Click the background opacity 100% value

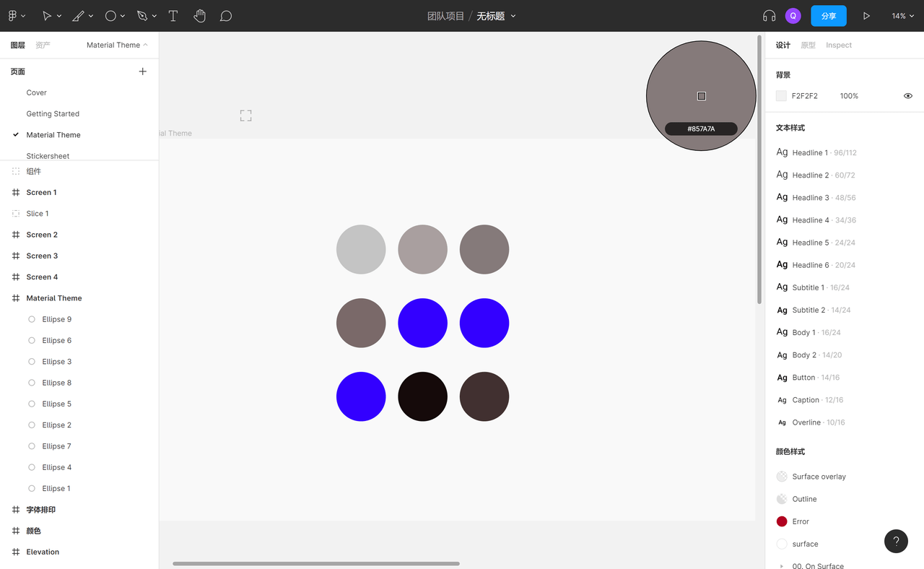click(x=849, y=96)
